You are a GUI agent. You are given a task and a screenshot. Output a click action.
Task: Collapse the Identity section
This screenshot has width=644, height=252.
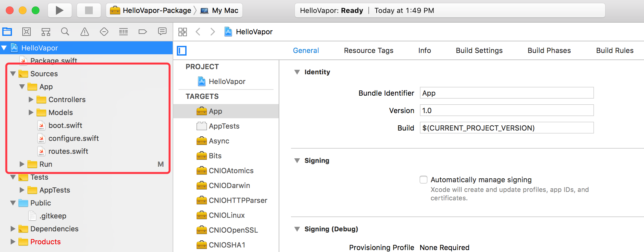[x=297, y=72]
